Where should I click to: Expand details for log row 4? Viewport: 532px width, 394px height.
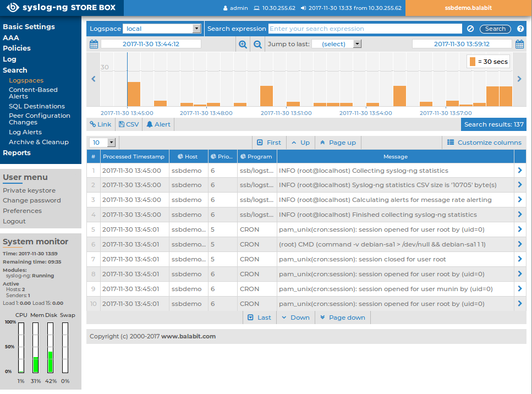[x=520, y=215]
